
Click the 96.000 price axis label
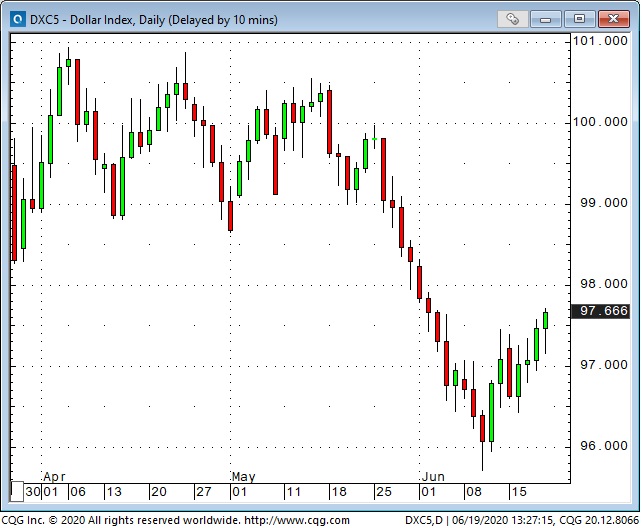click(x=604, y=446)
